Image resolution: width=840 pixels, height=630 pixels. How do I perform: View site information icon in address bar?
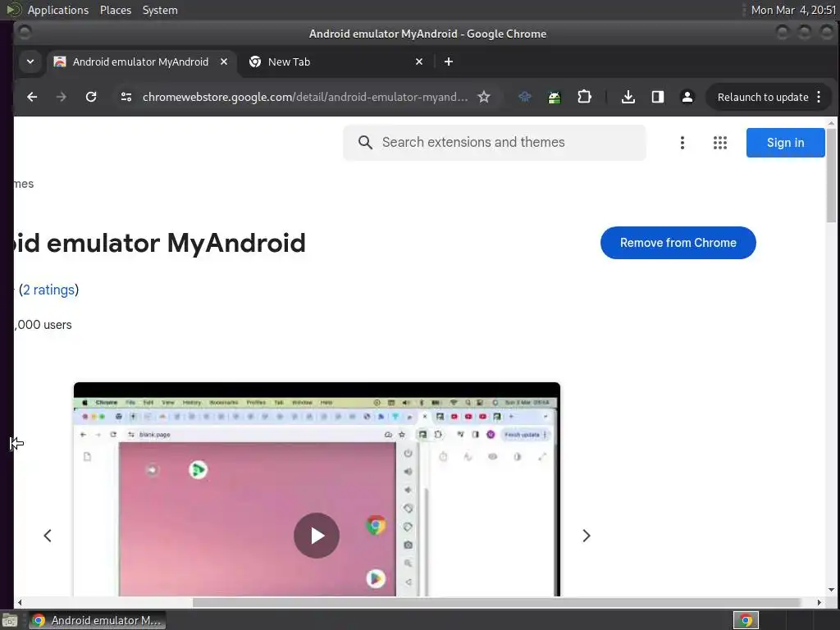126,97
